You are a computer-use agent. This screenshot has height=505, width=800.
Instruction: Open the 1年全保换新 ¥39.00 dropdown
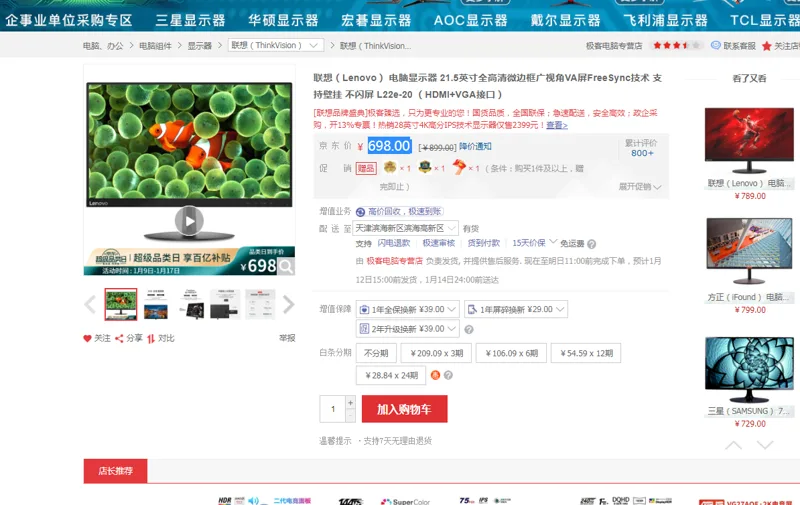click(407, 309)
